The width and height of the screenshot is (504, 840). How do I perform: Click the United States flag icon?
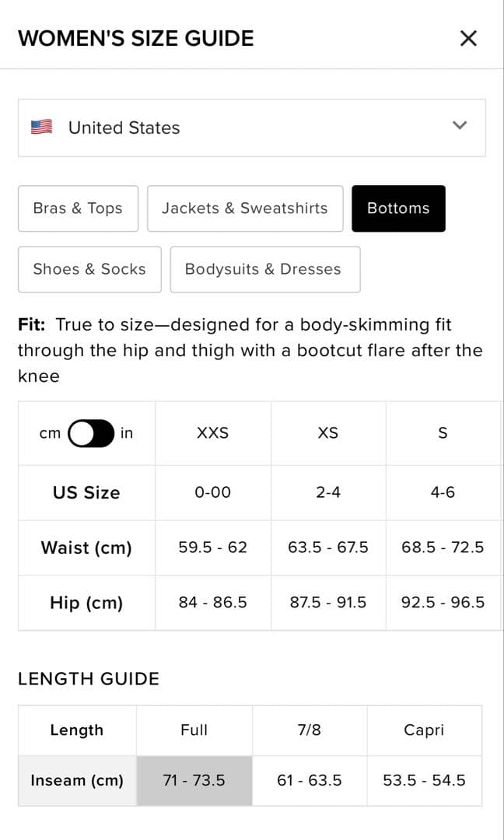41,127
